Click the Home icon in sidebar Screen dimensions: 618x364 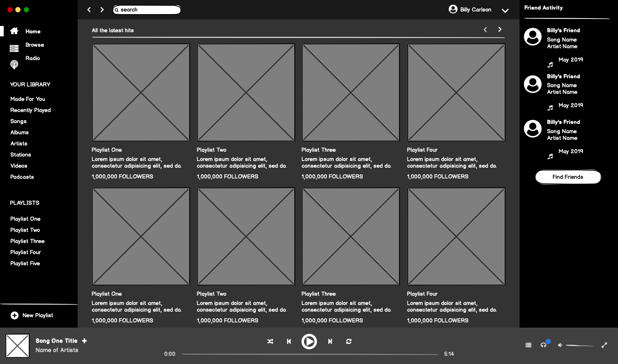pos(14,31)
